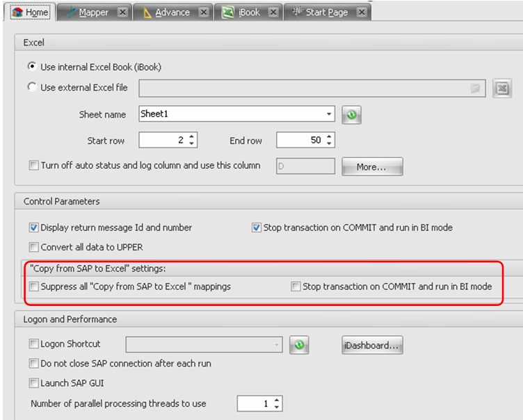Close the Advance tab using X icon
Screen dimensions: 523x420
[203, 13]
